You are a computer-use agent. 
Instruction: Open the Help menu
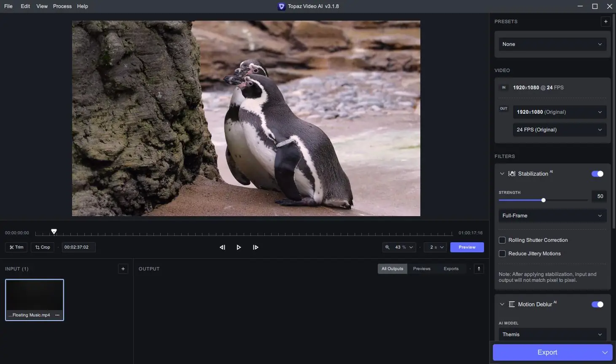83,6
